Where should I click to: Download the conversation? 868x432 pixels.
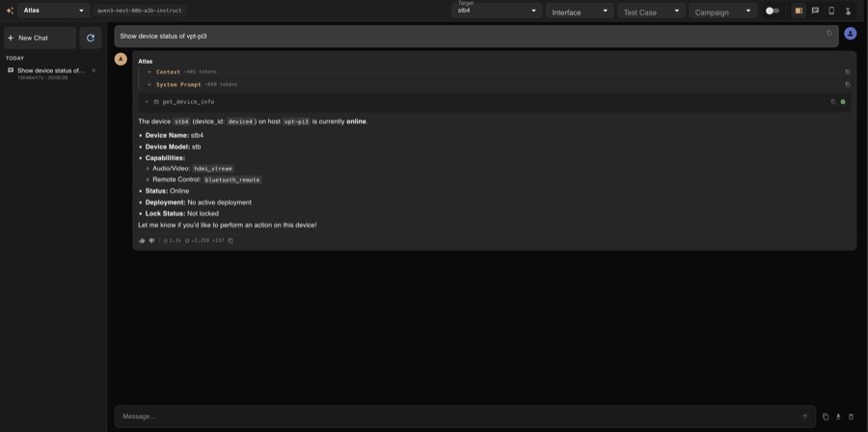(838, 417)
